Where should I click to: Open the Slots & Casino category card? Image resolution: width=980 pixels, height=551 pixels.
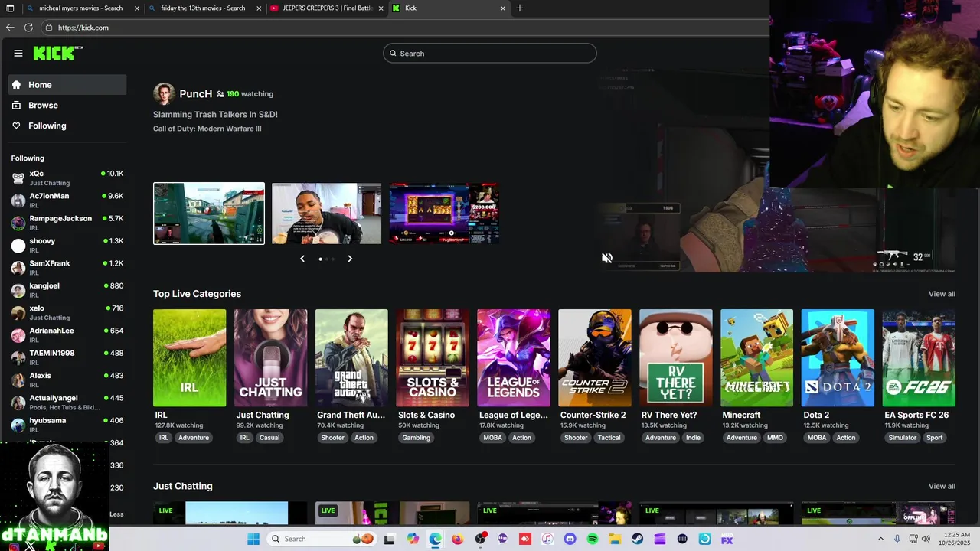click(433, 357)
